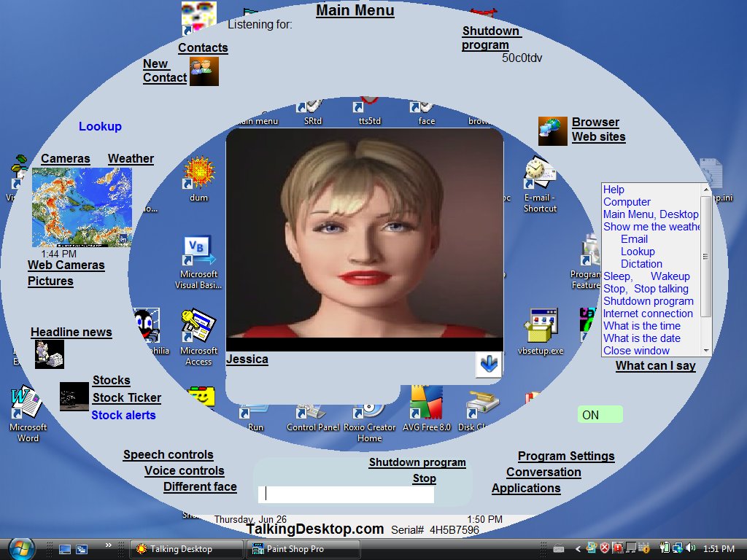Click the blue down arrow beside Jessica
This screenshot has width=747, height=560.
pyautogui.click(x=489, y=365)
